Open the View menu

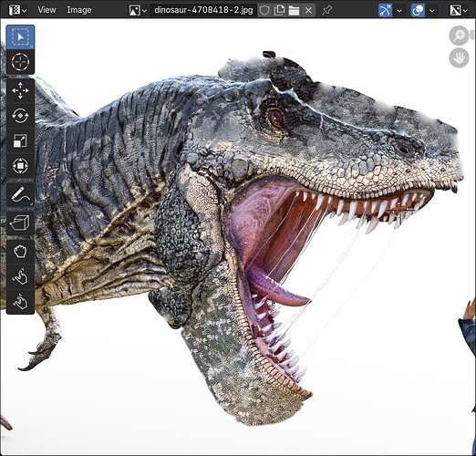click(47, 10)
